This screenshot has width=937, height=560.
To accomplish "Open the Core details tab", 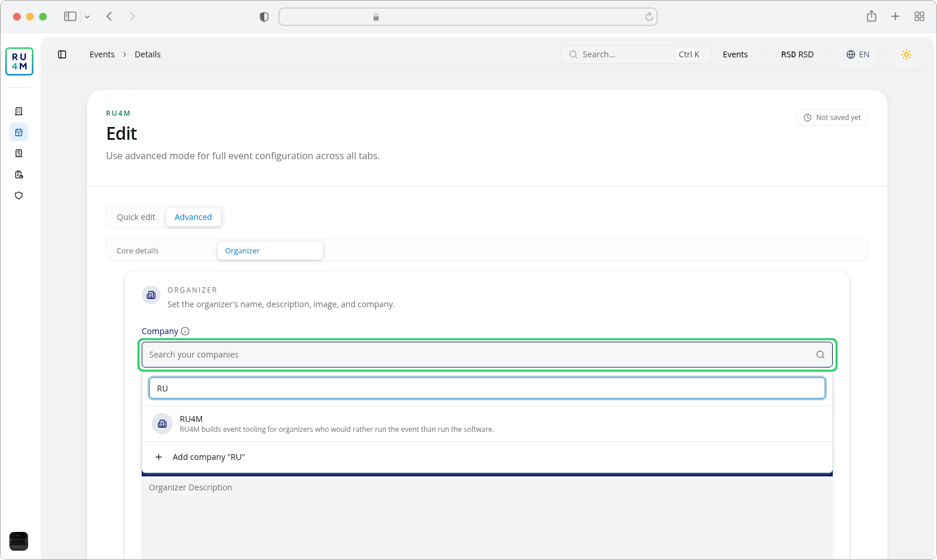I will pos(161,250).
